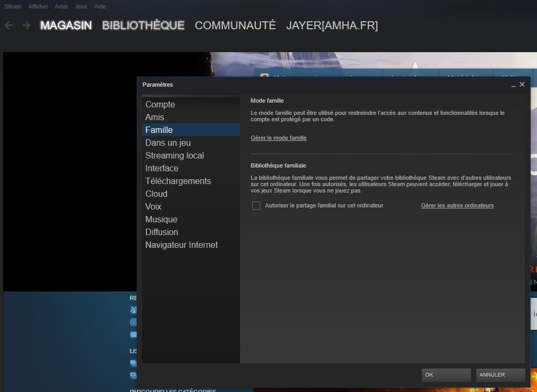The height and width of the screenshot is (392, 537).
Task: Click the ANNULER button
Action: coord(500,375)
